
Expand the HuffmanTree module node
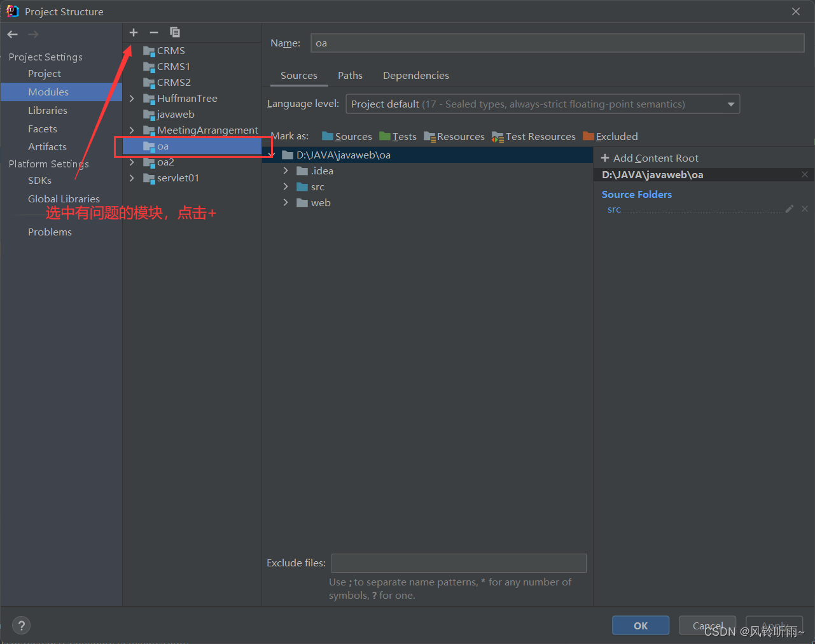(x=132, y=98)
